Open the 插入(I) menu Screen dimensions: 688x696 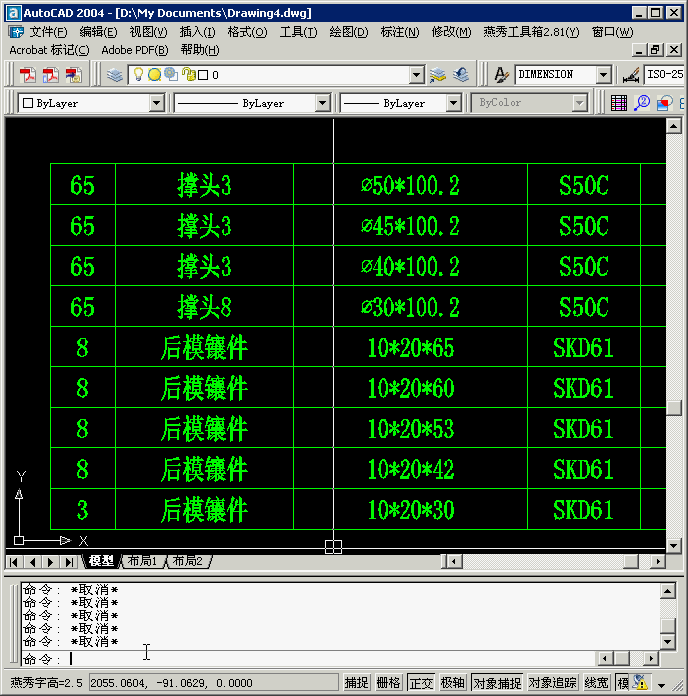(198, 32)
